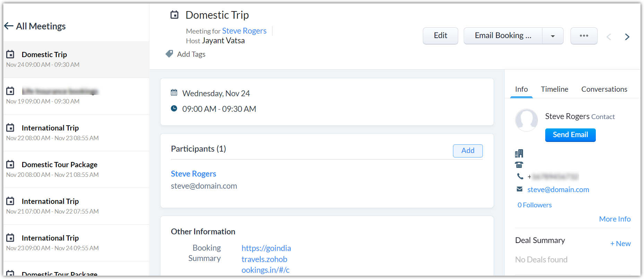644x279 pixels.
Task: Click the 0 Followers link
Action: (534, 205)
